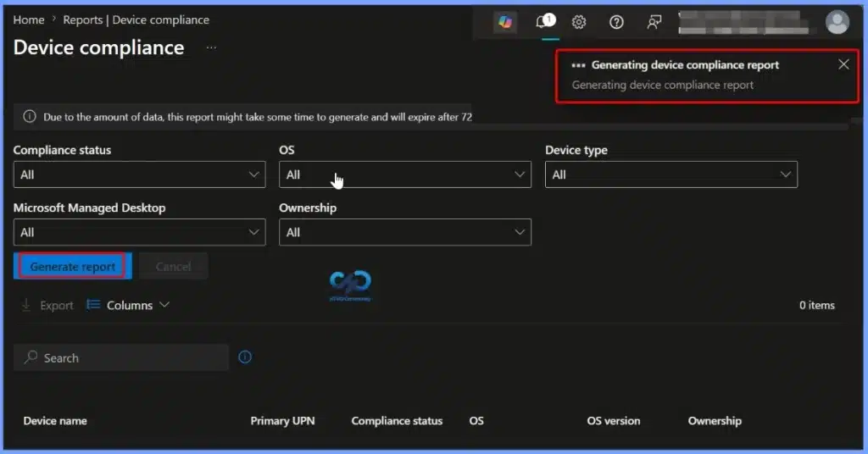Sort by Compliance status column header
This screenshot has width=868, height=454.
tap(397, 421)
